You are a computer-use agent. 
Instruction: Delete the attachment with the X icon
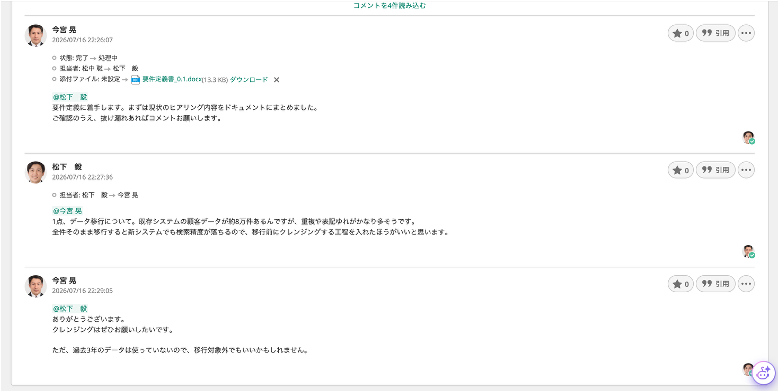[277, 79]
